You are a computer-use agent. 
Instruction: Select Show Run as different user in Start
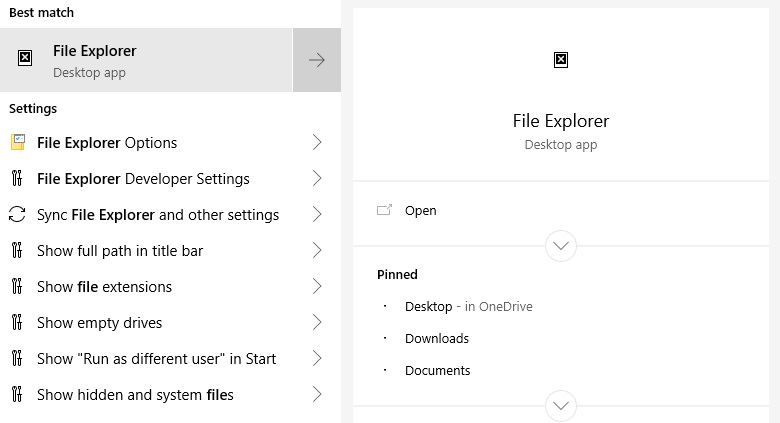pyautogui.click(x=170, y=358)
